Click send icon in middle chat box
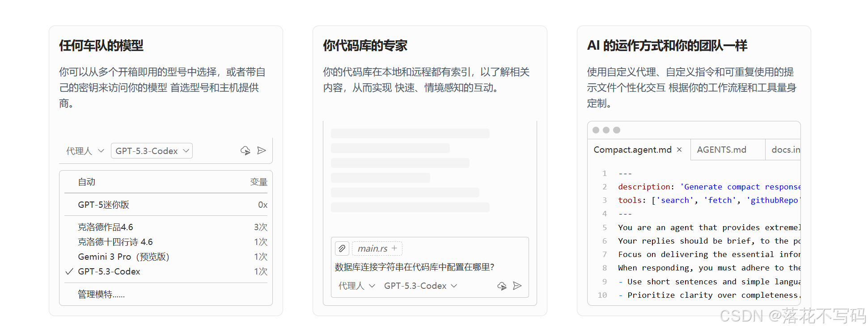 point(517,286)
